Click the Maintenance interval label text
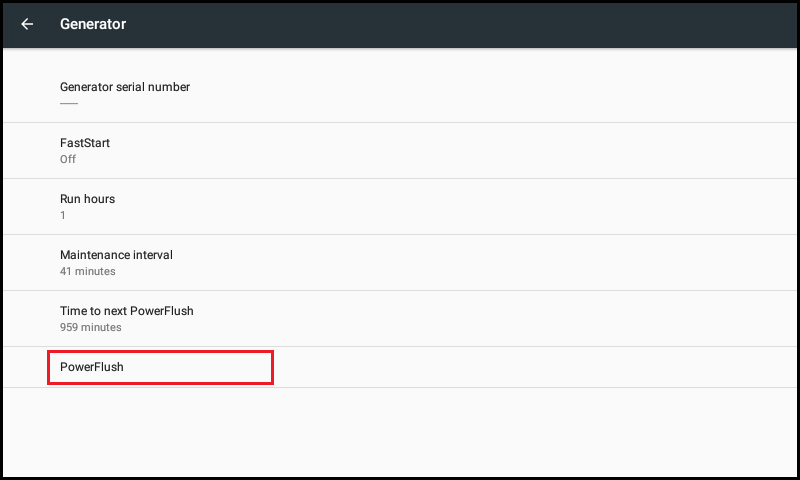This screenshot has width=800, height=480. coord(116,255)
